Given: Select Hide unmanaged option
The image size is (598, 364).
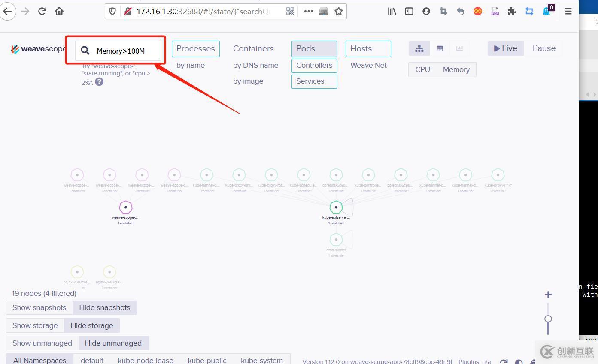Looking at the screenshot, I should (113, 343).
